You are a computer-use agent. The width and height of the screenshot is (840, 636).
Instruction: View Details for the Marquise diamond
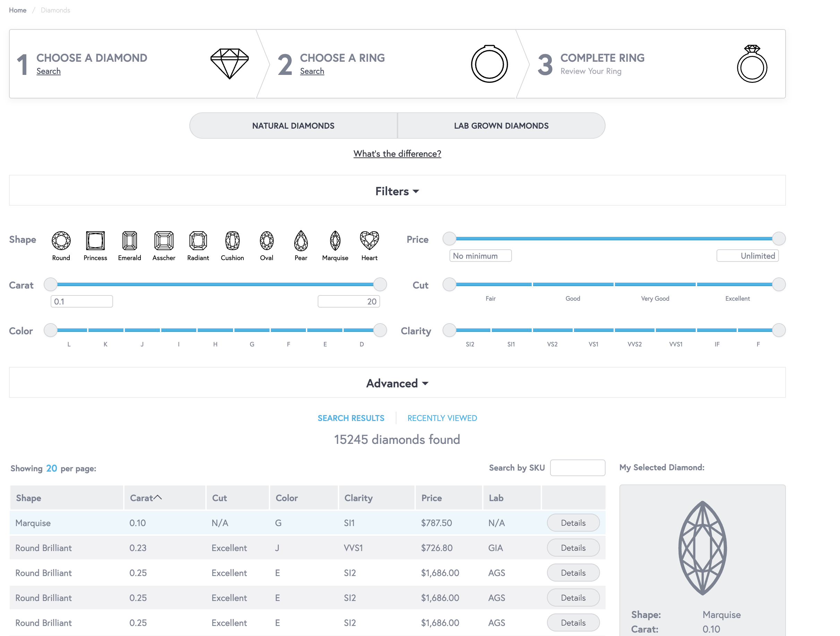(x=573, y=523)
